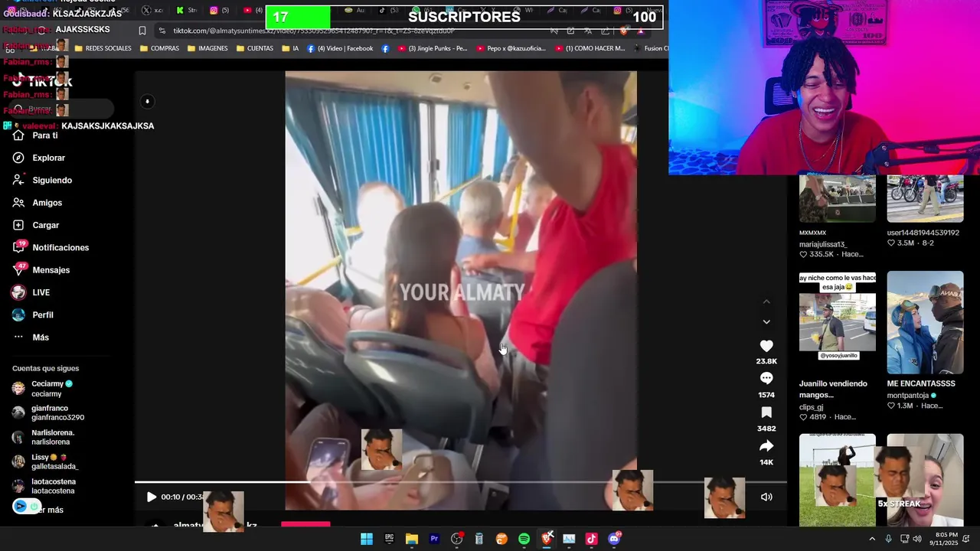The height and width of the screenshot is (551, 980).
Task: Switch to the Kick Str tab
Action: point(186,11)
